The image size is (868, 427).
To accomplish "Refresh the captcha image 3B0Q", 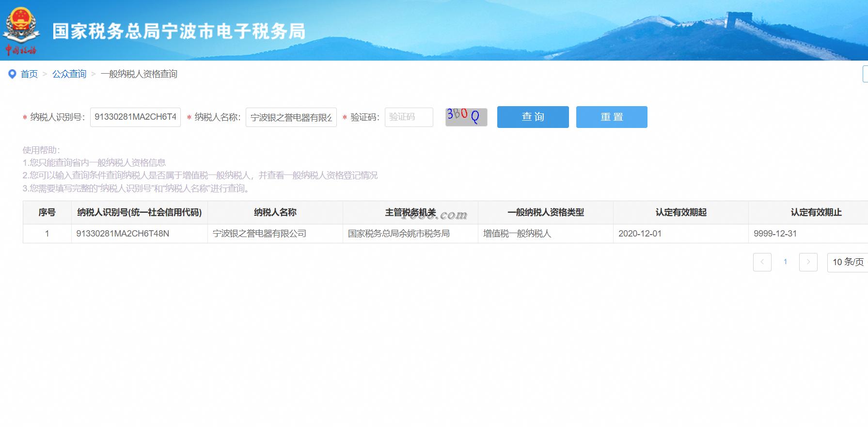I will [x=466, y=117].
